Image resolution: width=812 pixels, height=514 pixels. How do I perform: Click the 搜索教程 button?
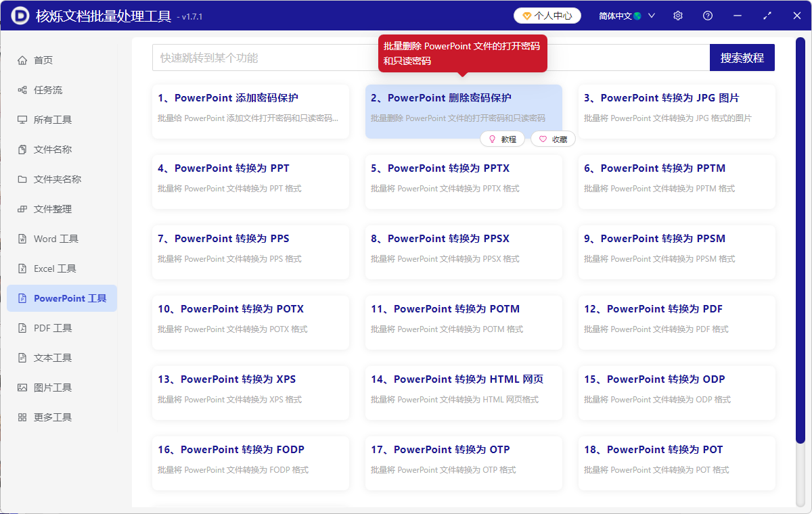point(742,57)
